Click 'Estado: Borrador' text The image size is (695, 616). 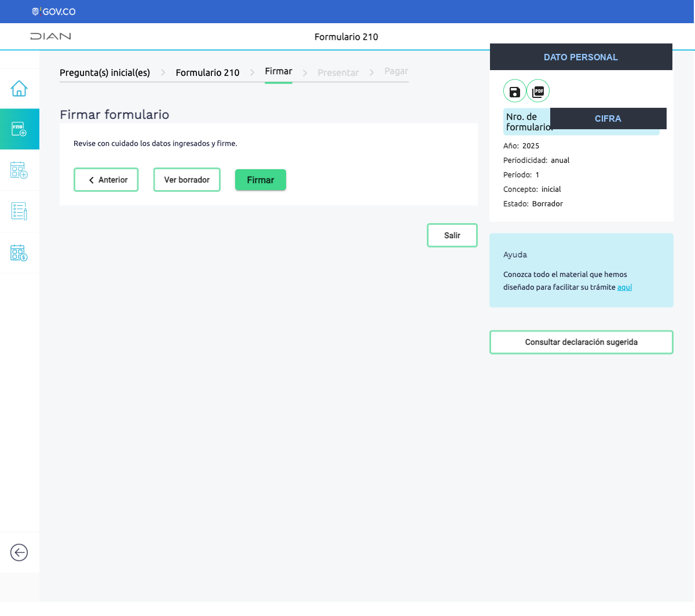[533, 204]
